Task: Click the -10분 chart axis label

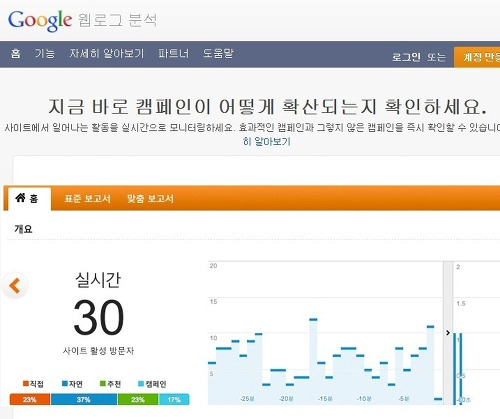Action: tap(364, 398)
